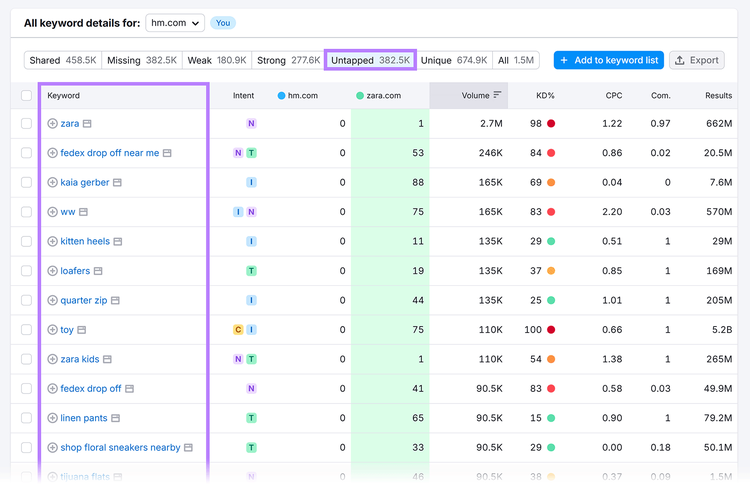Open SERP snapshot icon beside 'zara kids'
The image size is (750, 487).
107,359
